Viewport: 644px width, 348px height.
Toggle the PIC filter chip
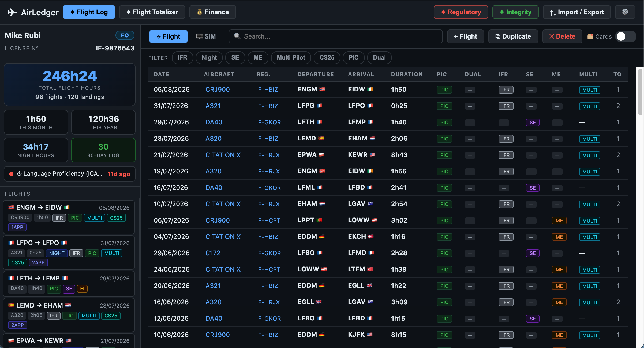tap(354, 58)
